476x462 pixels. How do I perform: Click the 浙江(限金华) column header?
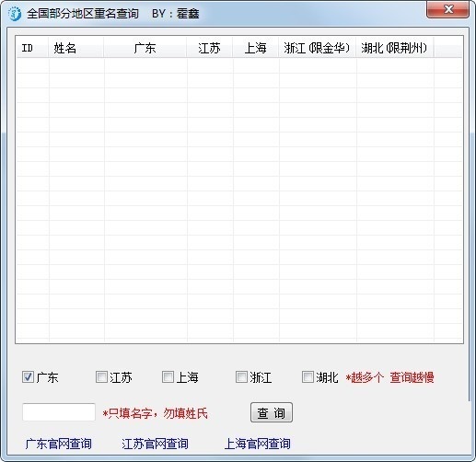[318, 48]
